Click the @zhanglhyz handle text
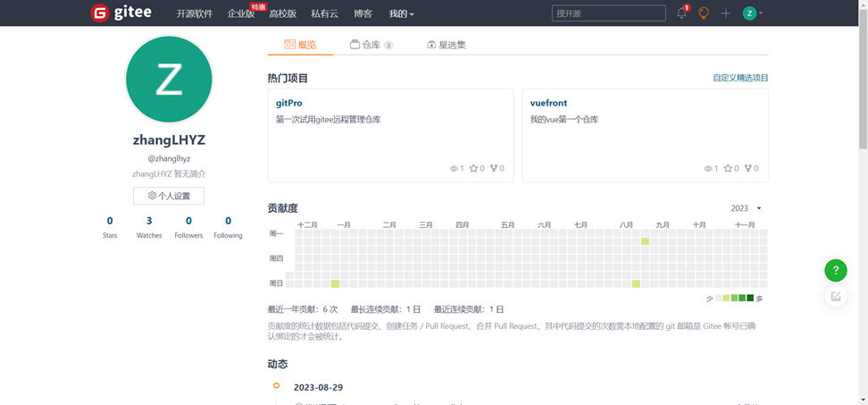The width and height of the screenshot is (868, 405). pos(169,158)
